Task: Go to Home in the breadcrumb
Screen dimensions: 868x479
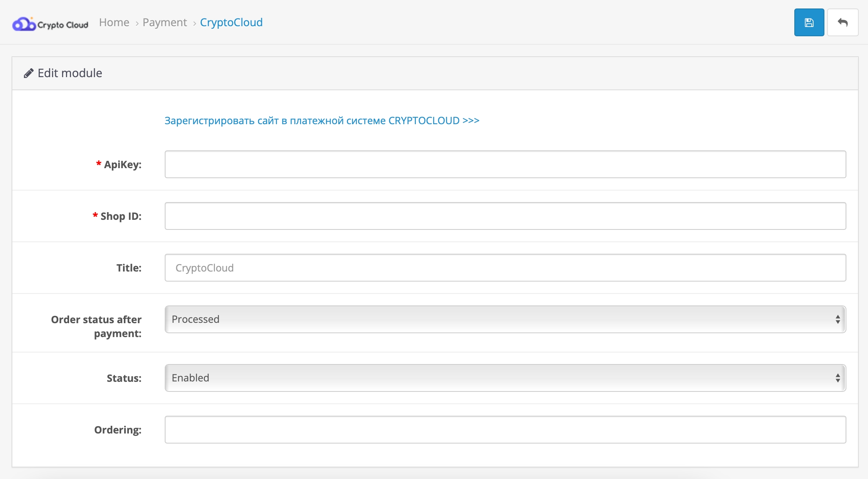Action: point(114,22)
